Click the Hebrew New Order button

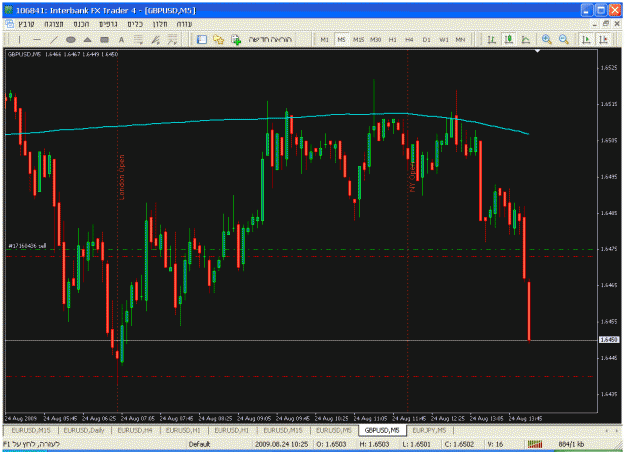click(265, 39)
